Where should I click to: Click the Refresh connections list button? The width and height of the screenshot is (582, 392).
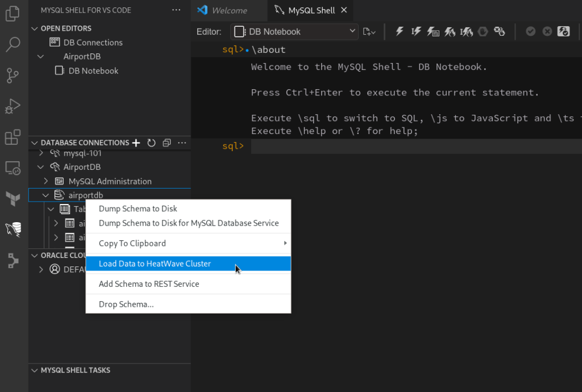click(151, 143)
